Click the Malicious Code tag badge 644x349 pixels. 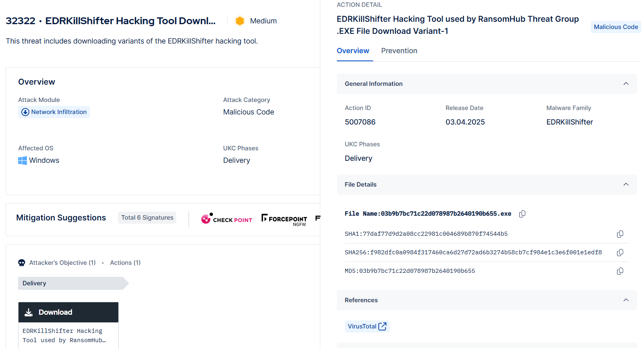pos(616,27)
